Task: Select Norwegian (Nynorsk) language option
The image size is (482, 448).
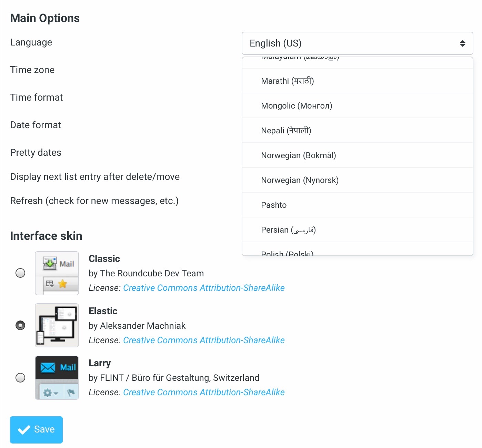Action: 357,180
